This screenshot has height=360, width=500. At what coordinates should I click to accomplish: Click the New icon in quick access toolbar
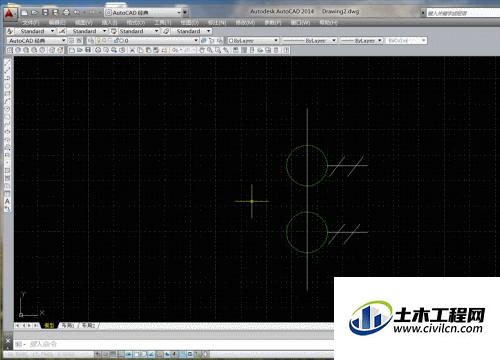25,13
